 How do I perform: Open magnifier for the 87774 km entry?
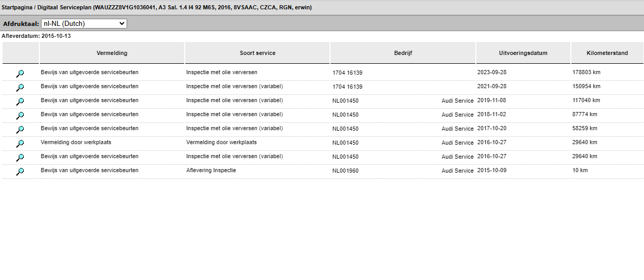pyautogui.click(x=20, y=115)
